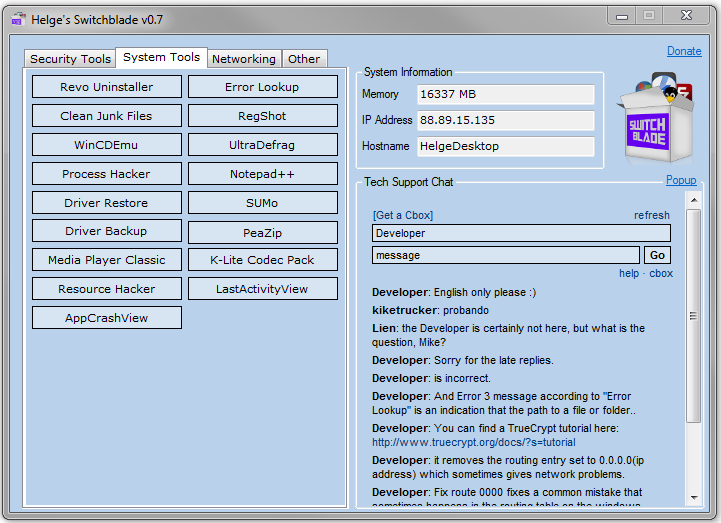
Task: Click the Driver Restore button
Action: (107, 203)
